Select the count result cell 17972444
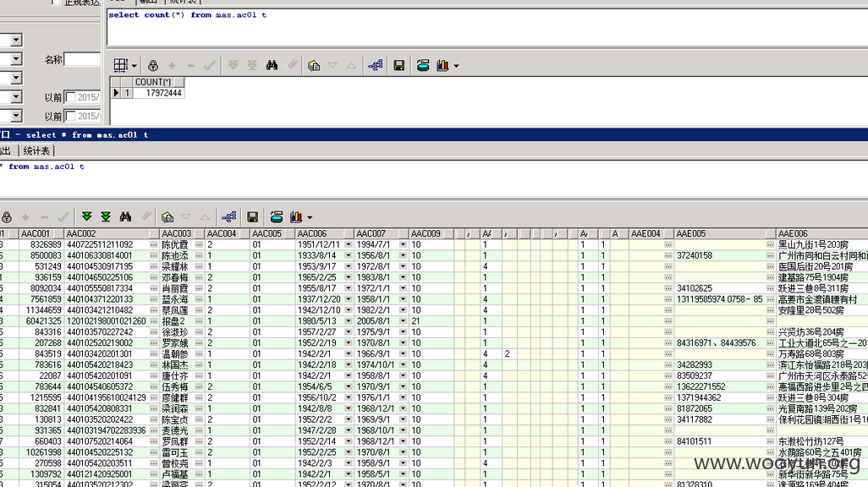Image resolution: width=868 pixels, height=487 pixels. tap(157, 93)
